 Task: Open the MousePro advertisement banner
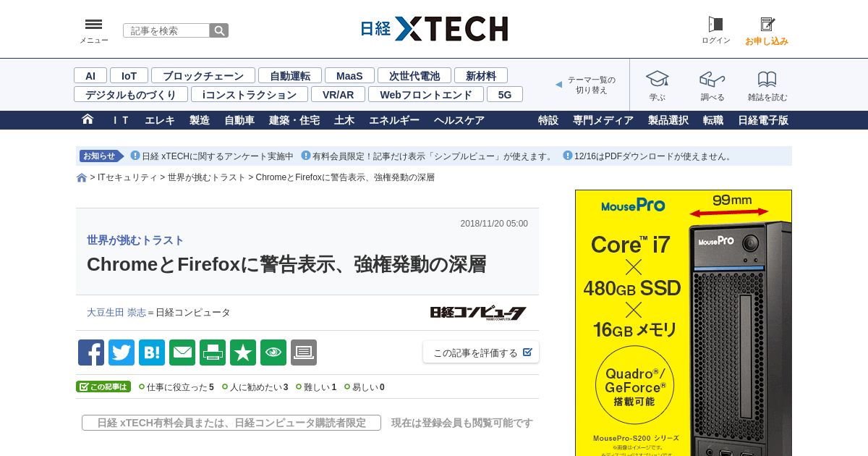click(684, 323)
